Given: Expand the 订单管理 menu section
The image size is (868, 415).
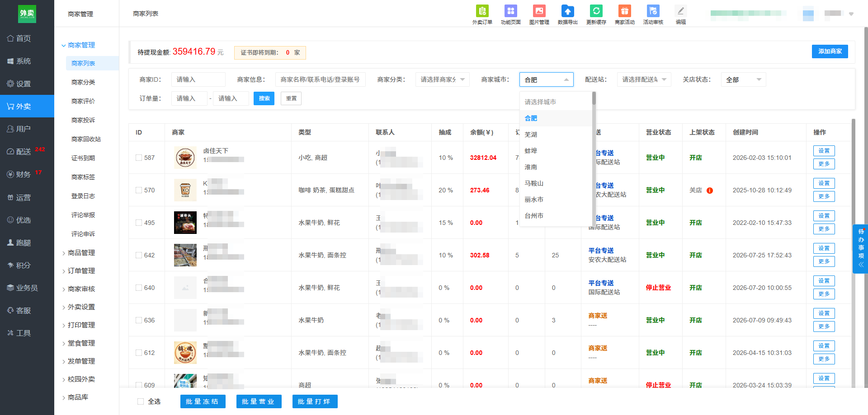Looking at the screenshot, I should click(x=78, y=271).
